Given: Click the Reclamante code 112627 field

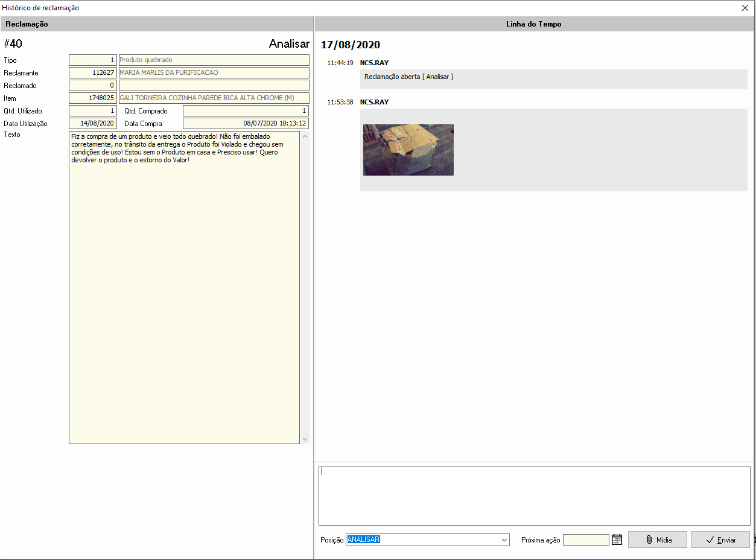Looking at the screenshot, I should point(93,73).
